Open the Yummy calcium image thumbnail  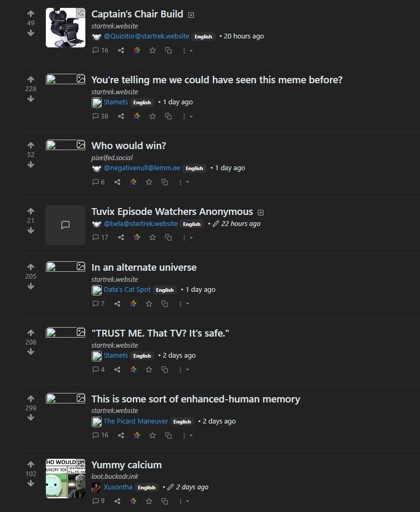65,478
